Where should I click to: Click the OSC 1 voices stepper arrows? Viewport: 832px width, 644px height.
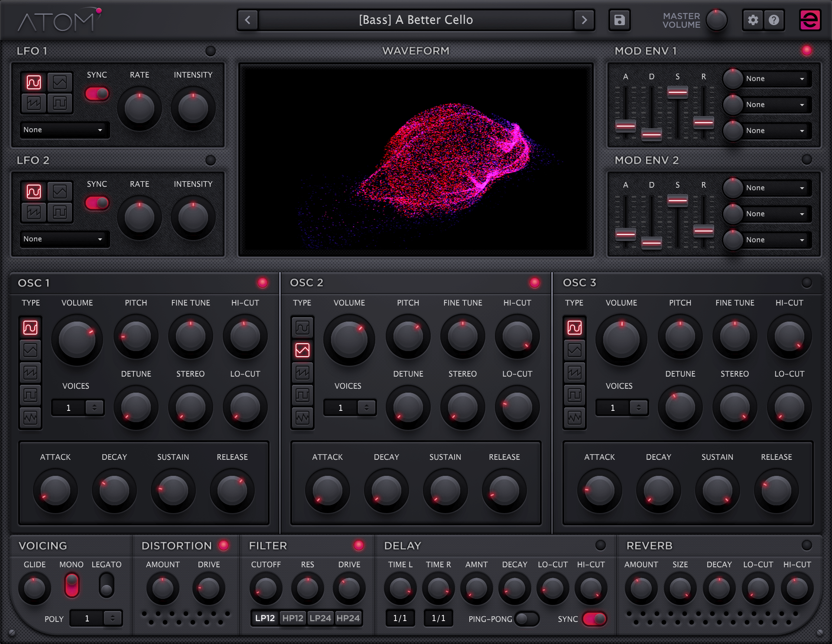[x=94, y=407]
